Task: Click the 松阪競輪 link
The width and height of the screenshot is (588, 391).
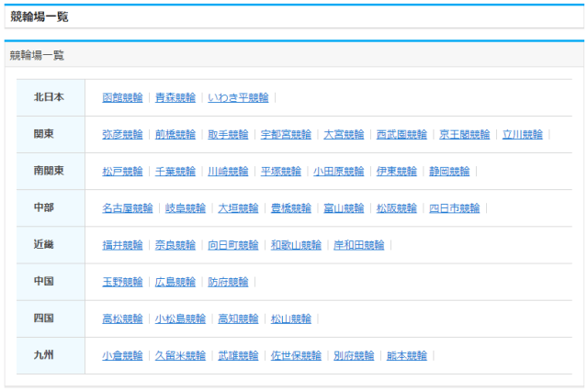Action: tap(396, 207)
